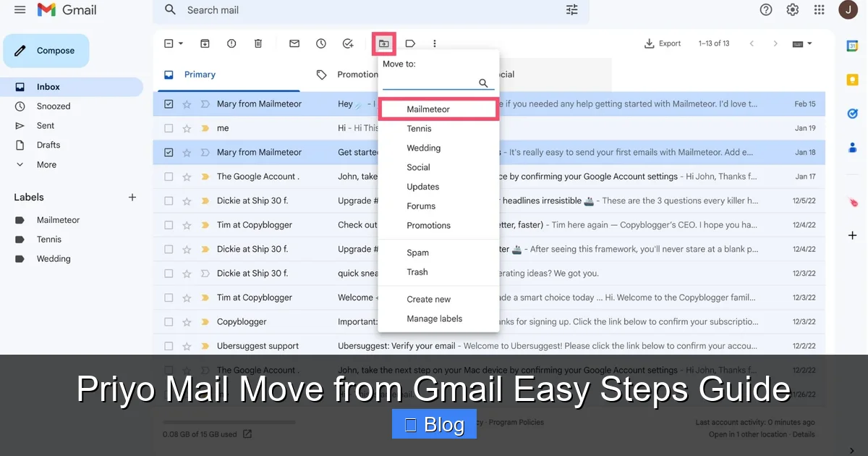Open Google Calendar in the side panel
Image resolution: width=868 pixels, height=456 pixels.
[852, 45]
